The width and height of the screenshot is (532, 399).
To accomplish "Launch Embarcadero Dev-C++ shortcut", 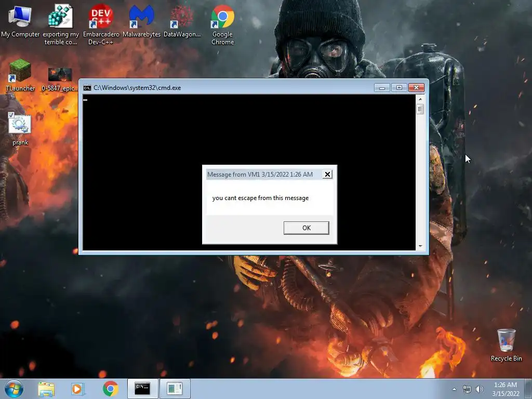I will [x=101, y=24].
